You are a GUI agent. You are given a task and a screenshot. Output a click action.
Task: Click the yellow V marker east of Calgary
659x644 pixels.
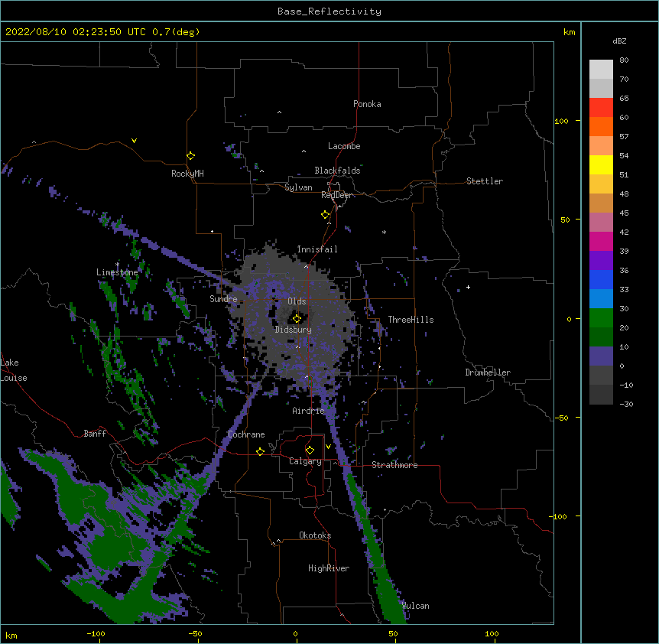[328, 447]
